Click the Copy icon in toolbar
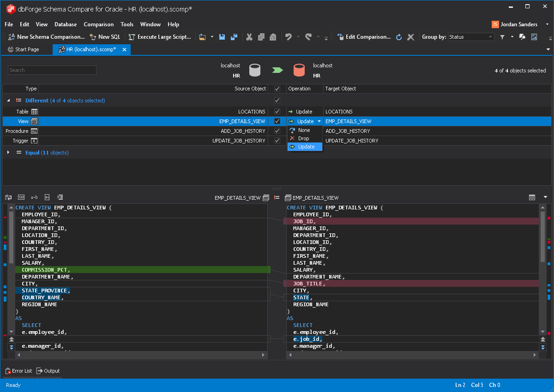 point(261,37)
